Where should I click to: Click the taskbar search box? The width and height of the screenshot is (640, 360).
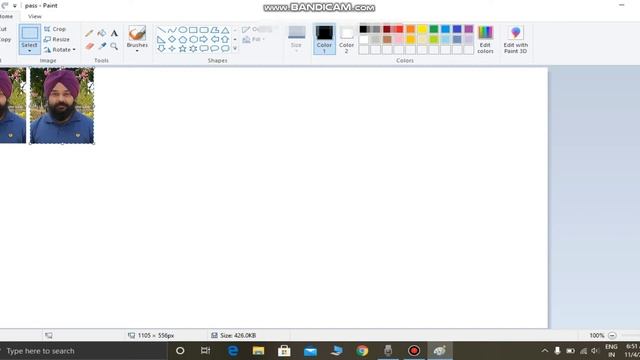84,351
